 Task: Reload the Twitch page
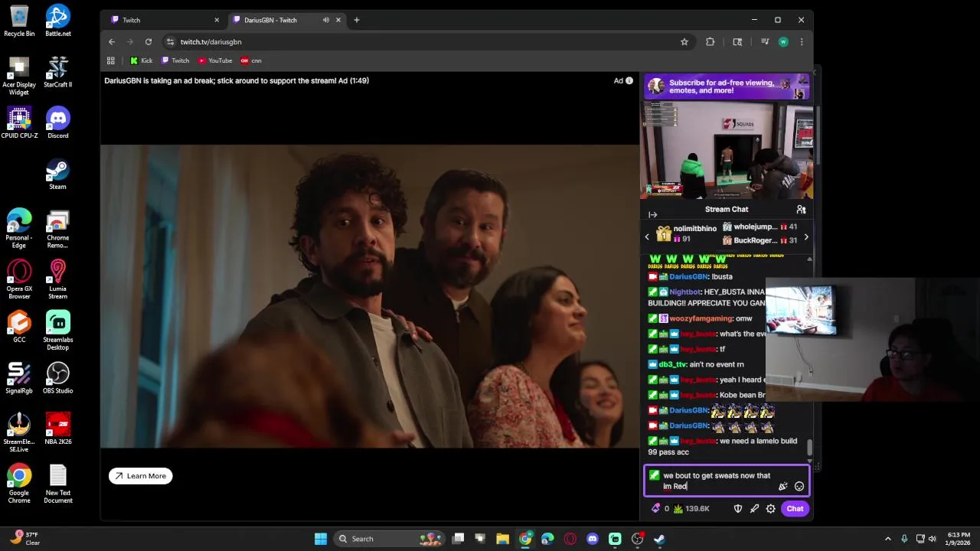149,42
